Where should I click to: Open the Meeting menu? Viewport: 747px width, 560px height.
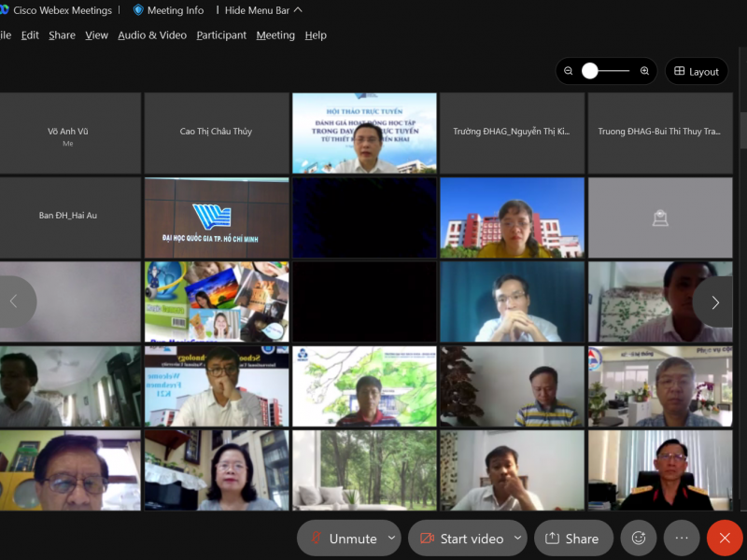pos(275,35)
